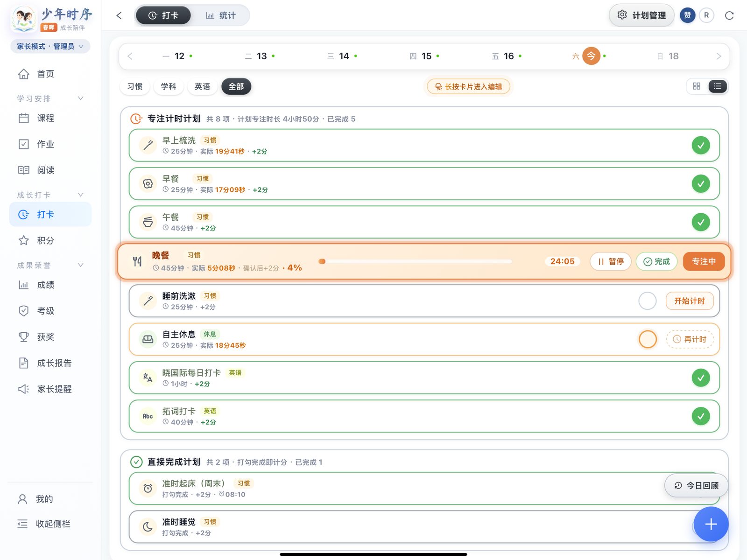Open the 家长模式·管理员 mode dropdown
The width and height of the screenshot is (747, 560).
pyautogui.click(x=50, y=46)
